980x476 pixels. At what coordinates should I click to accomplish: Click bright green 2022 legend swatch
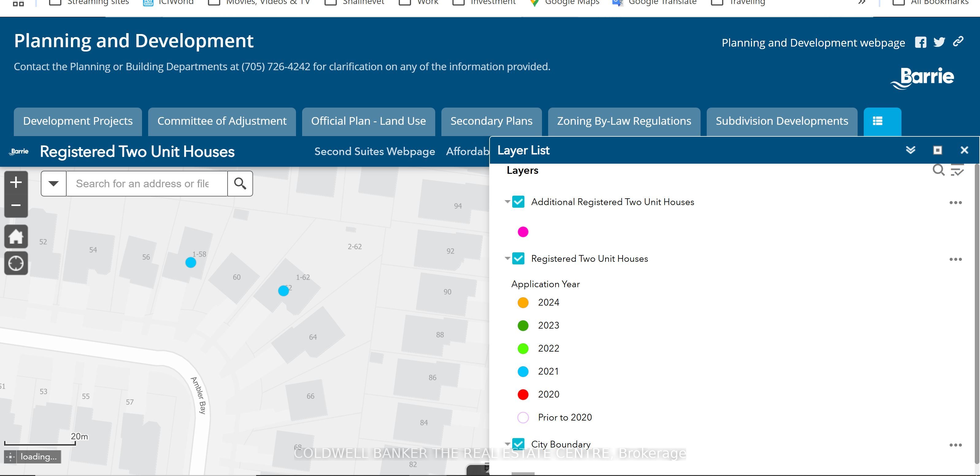tap(523, 348)
